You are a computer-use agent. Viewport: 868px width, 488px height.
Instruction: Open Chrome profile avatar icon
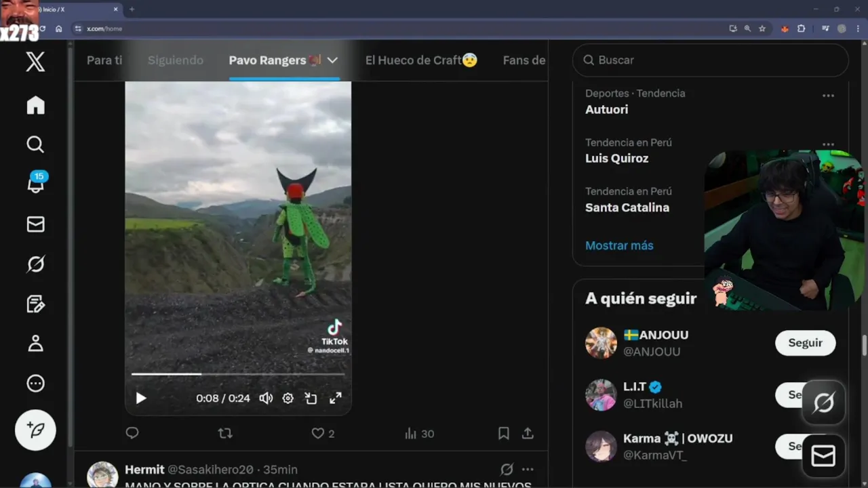(842, 28)
